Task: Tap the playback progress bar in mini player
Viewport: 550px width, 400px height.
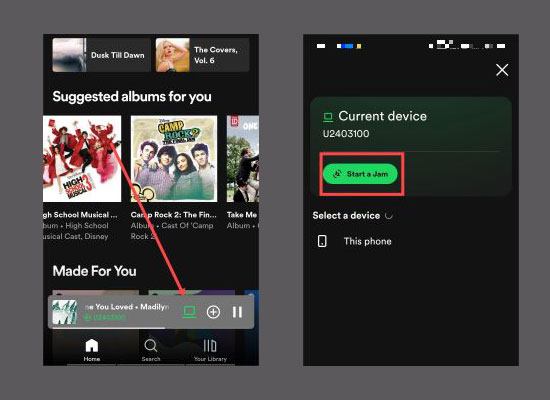Action: tap(151, 328)
